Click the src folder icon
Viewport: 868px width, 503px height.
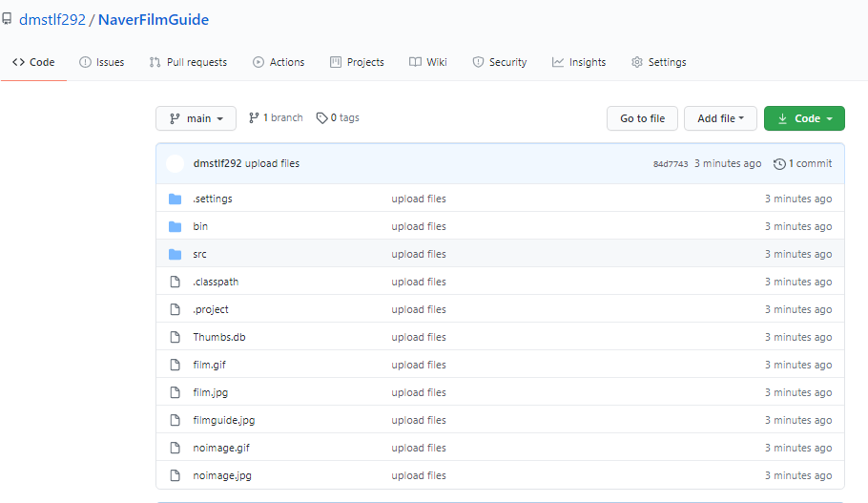175,254
